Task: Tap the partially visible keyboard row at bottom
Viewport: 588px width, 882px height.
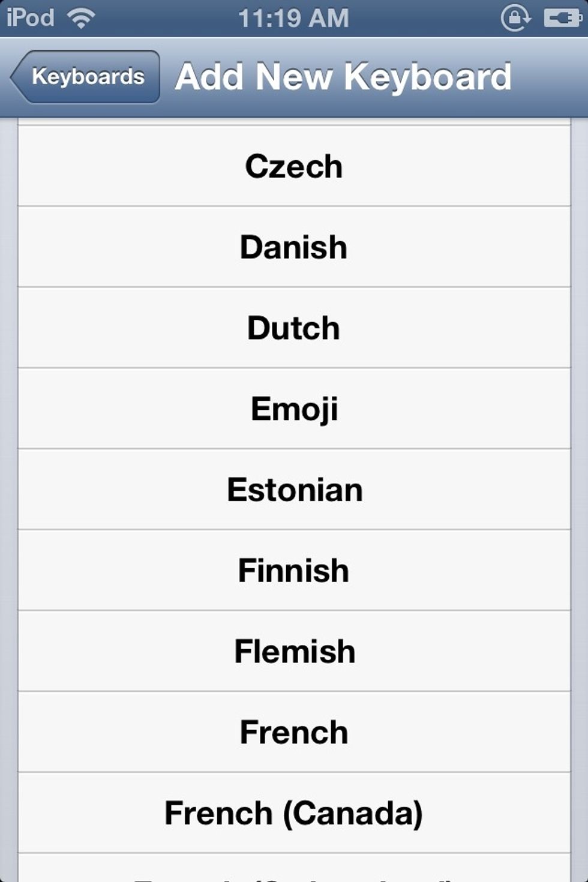Action: coord(294,868)
